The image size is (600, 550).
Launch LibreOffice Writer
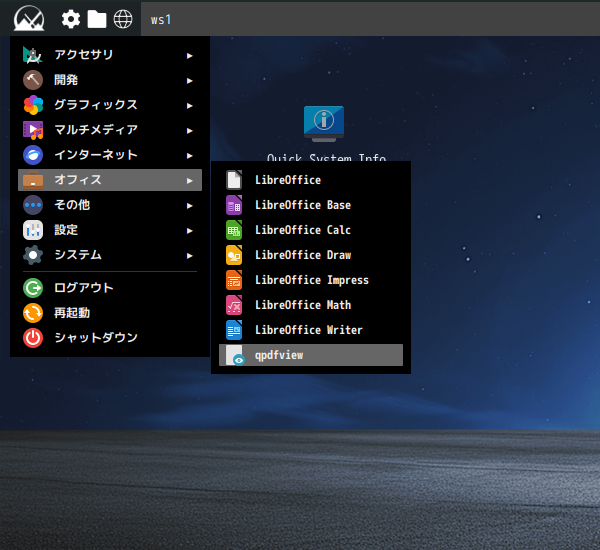click(x=310, y=330)
